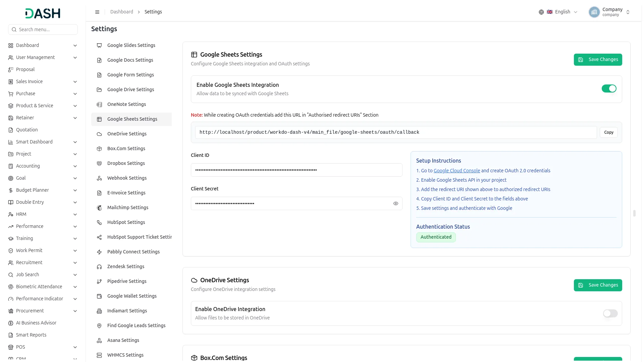Click the Google Docs Settings icon
The width and height of the screenshot is (644, 362).
click(99, 60)
